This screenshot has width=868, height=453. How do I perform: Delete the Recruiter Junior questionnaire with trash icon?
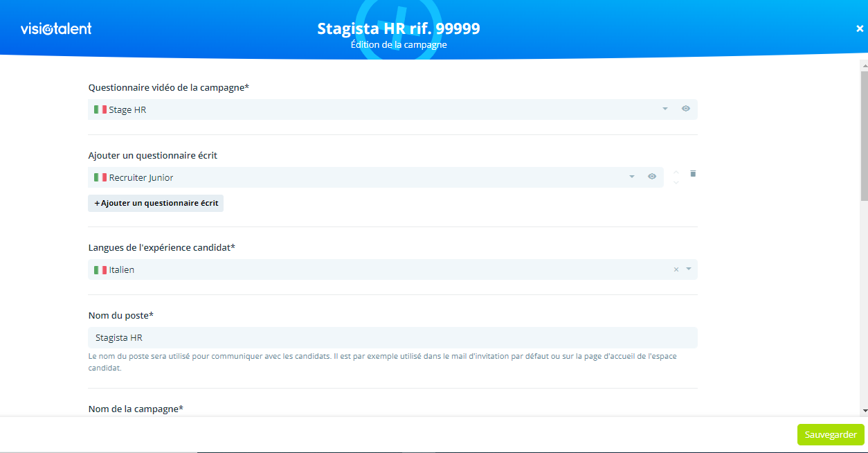coord(693,174)
